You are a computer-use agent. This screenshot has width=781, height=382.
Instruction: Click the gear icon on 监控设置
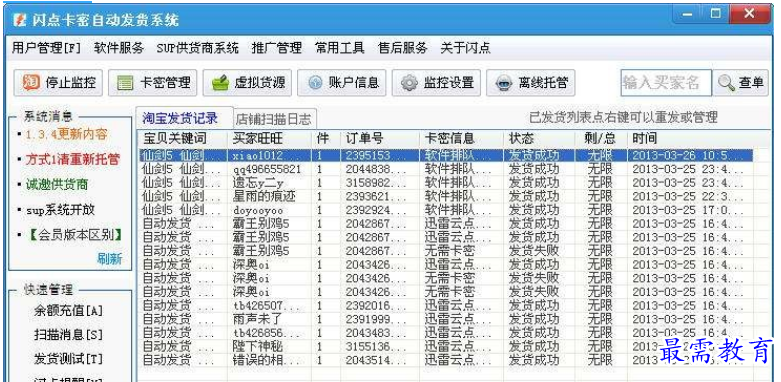[x=409, y=83]
